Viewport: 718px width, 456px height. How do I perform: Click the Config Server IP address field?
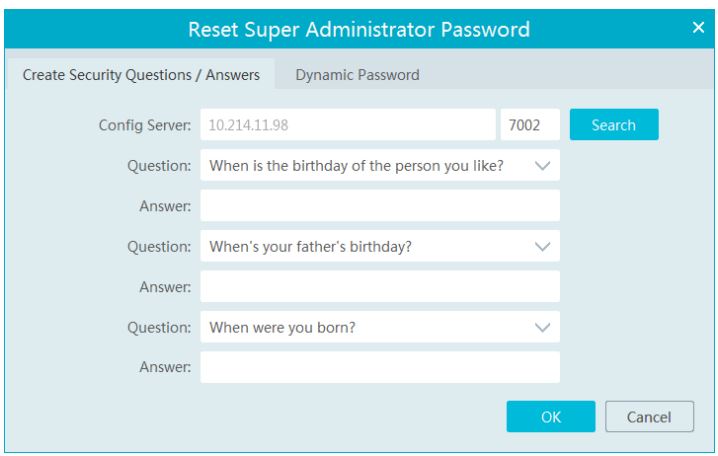pyautogui.click(x=347, y=126)
